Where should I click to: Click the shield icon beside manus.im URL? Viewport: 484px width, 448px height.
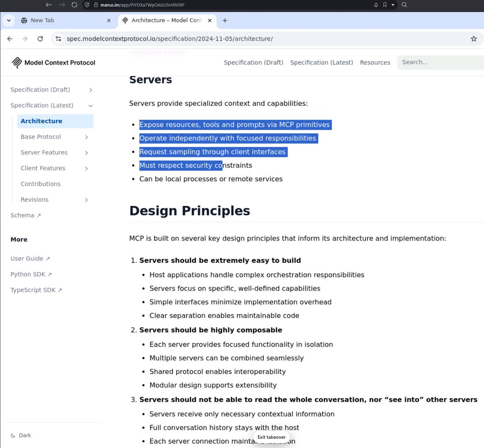(x=87, y=5)
